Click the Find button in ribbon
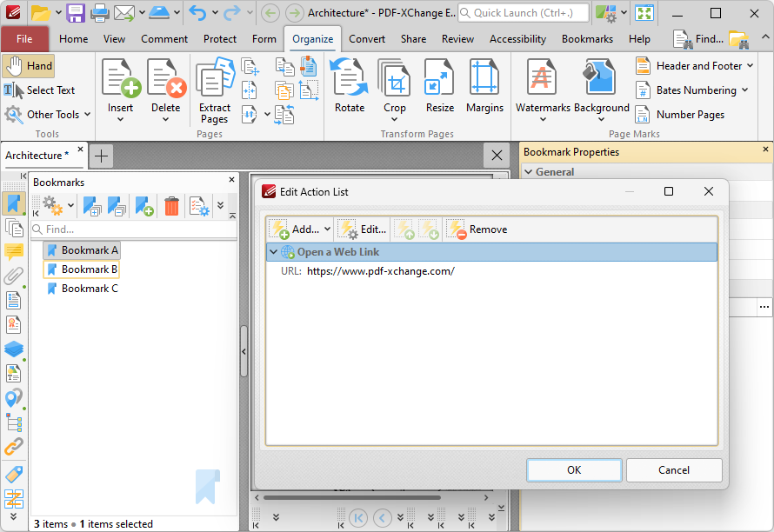The width and height of the screenshot is (774, 532). tap(698, 39)
